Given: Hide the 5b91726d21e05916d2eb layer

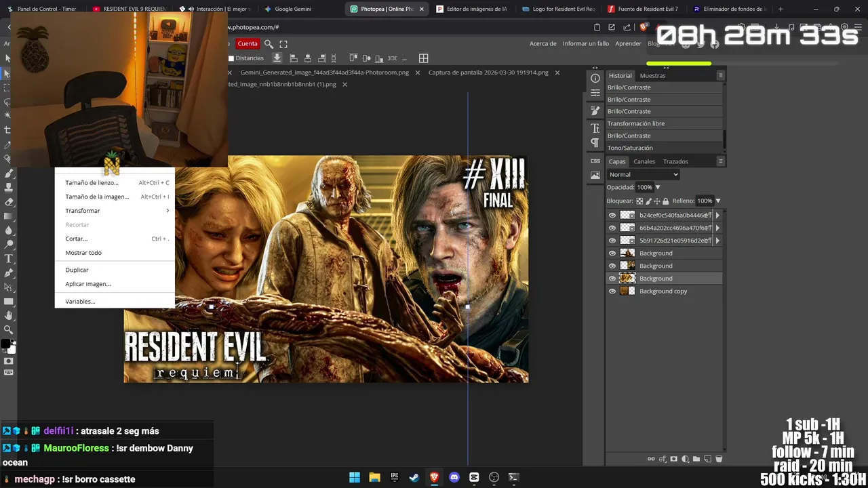Looking at the screenshot, I should 612,241.
